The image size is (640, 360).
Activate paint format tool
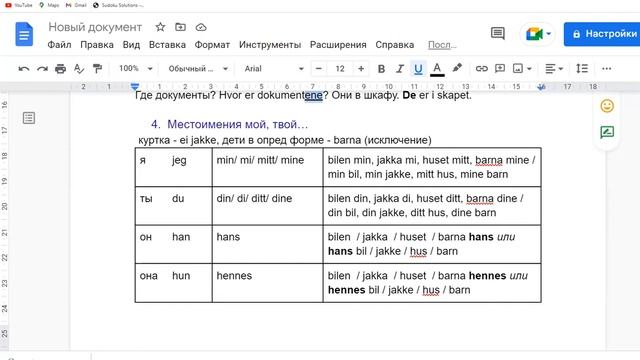pyautogui.click(x=97, y=69)
